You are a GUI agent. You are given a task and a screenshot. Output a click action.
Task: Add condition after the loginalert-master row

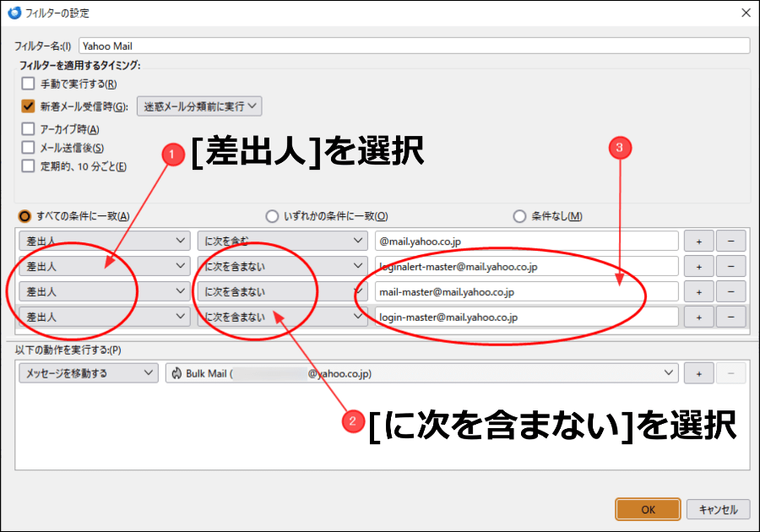(699, 266)
